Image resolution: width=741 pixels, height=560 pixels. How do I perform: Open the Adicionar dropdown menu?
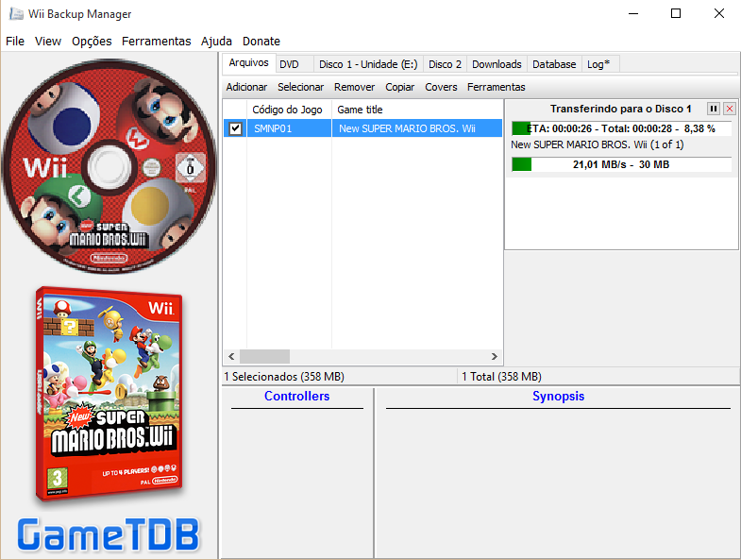[x=246, y=87]
